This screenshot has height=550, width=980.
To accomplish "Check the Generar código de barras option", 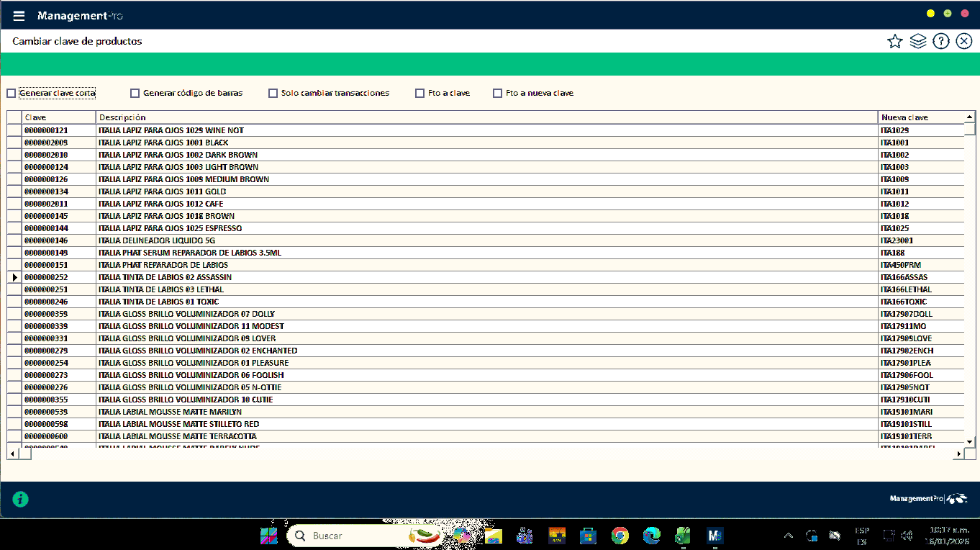I will click(x=135, y=93).
